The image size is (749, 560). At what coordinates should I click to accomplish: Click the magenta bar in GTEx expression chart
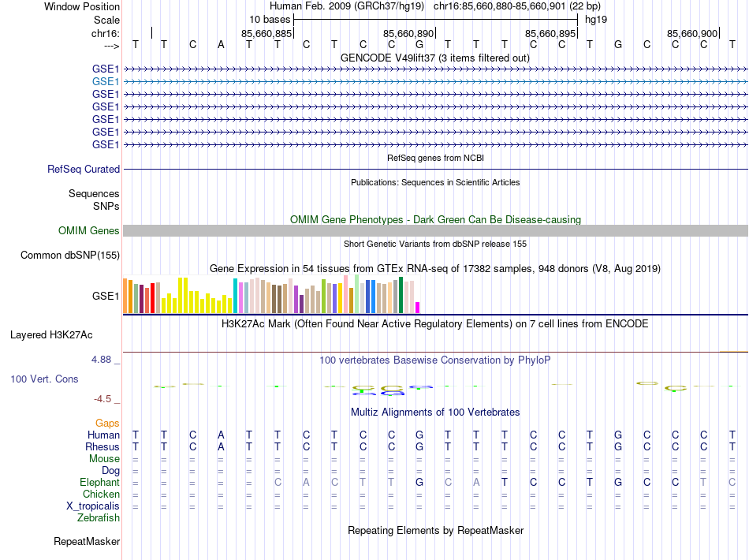(x=418, y=308)
